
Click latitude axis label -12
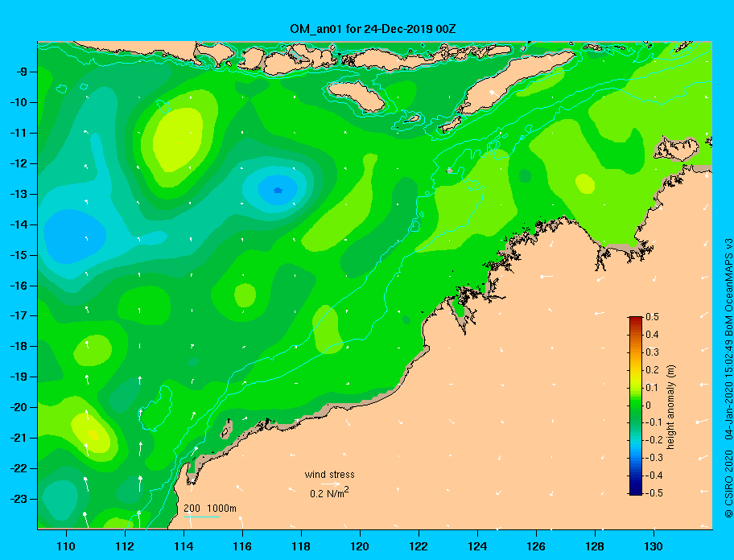point(19,164)
